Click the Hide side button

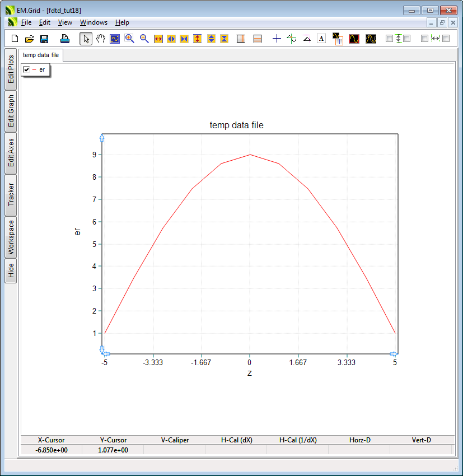[11, 271]
